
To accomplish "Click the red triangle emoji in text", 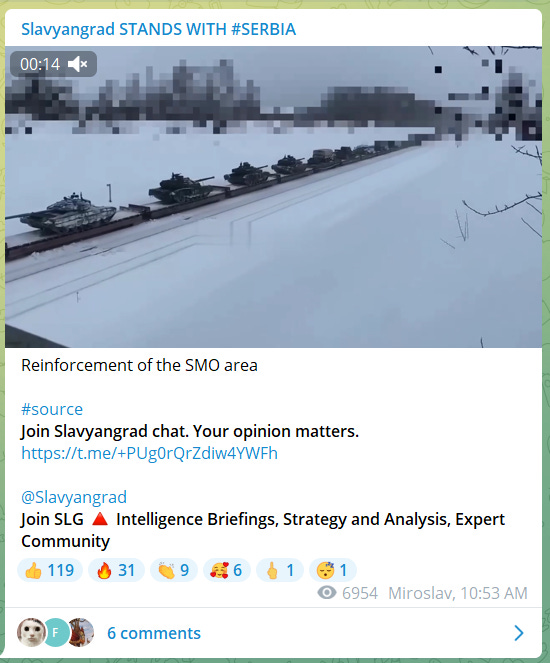I will pyautogui.click(x=100, y=519).
